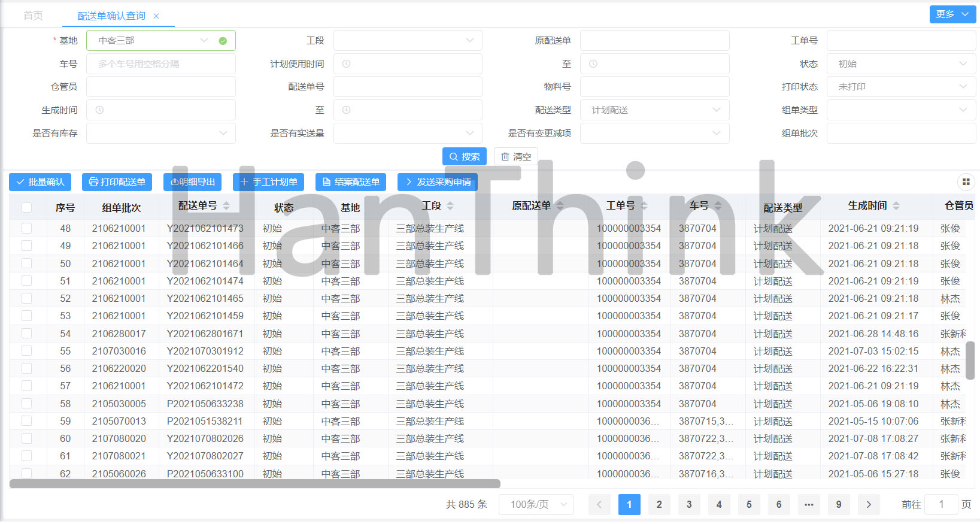Expand the 基地 dropdown
The image size is (980, 524).
pos(160,41)
